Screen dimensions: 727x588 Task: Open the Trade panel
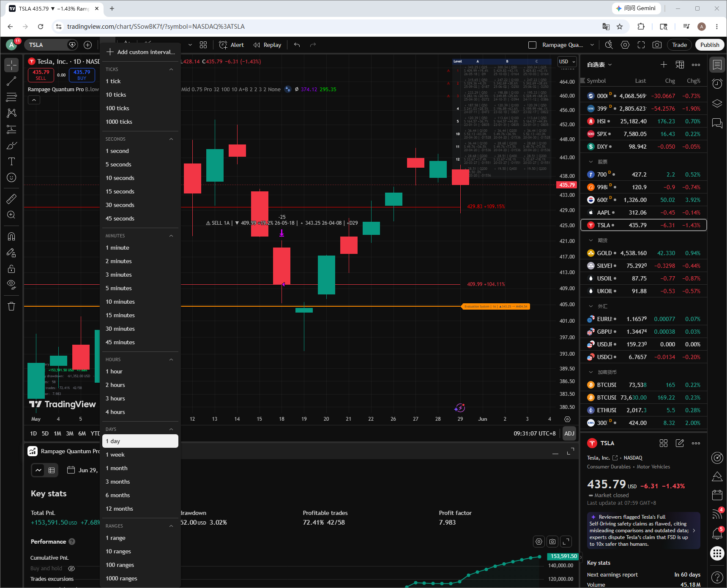coord(679,45)
